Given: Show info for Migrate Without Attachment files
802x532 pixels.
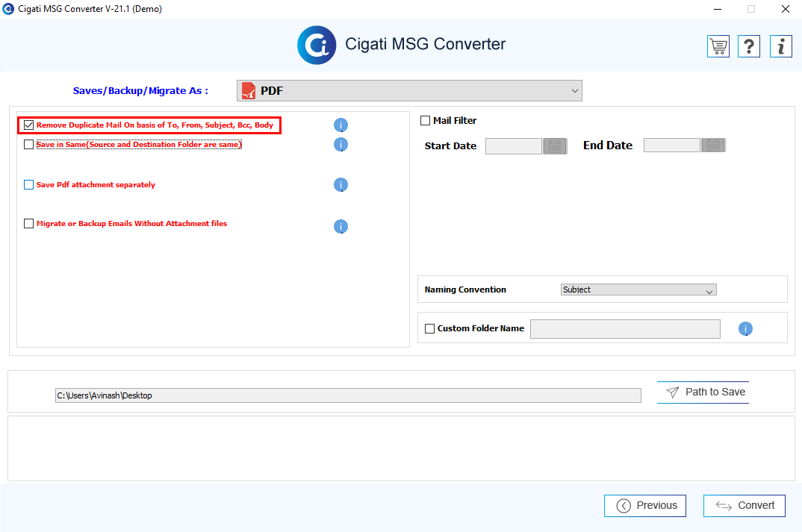Looking at the screenshot, I should coord(341,226).
